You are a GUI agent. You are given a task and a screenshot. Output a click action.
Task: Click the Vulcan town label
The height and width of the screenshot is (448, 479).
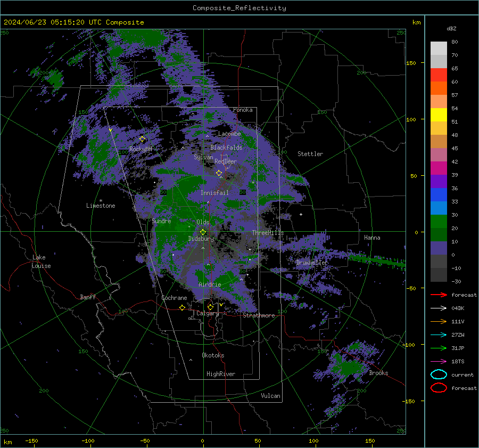pos(271,396)
